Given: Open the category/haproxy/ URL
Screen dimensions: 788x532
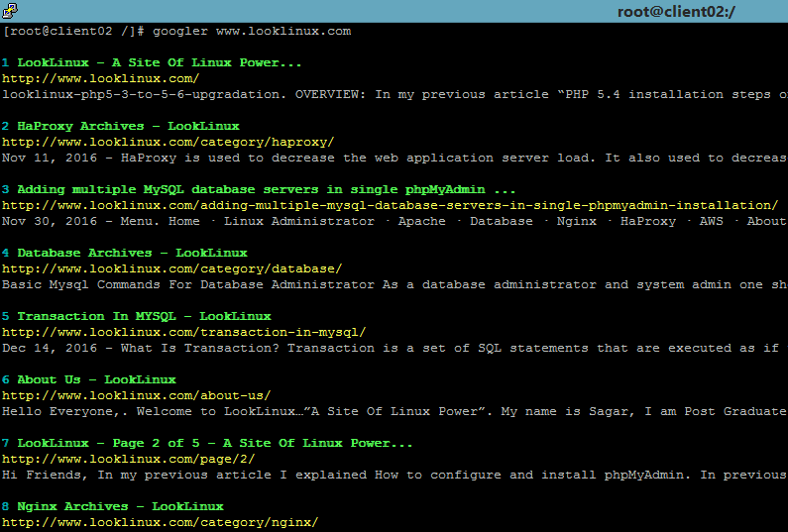Looking at the screenshot, I should coord(168,142).
